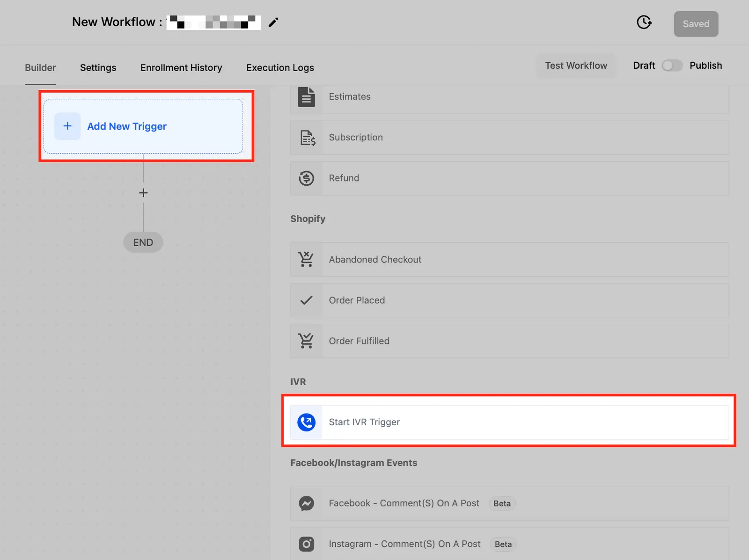Click the END node

click(x=143, y=242)
